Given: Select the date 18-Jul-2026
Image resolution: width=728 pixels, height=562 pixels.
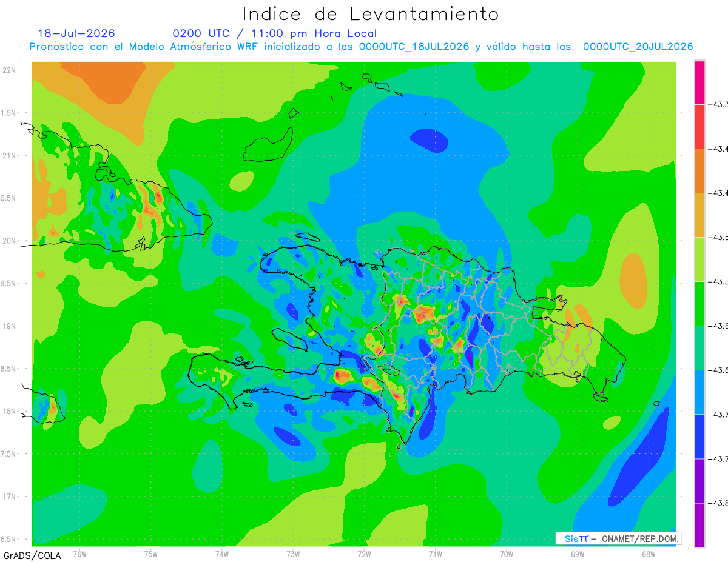Looking at the screenshot, I should tap(76, 33).
